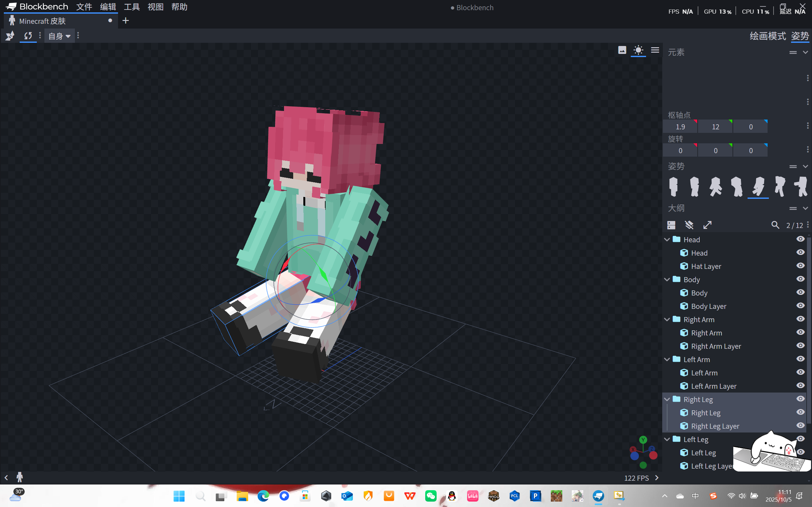Screen dimensions: 812x507
Task: Select the sitting pose preset icon
Action: tap(758, 186)
